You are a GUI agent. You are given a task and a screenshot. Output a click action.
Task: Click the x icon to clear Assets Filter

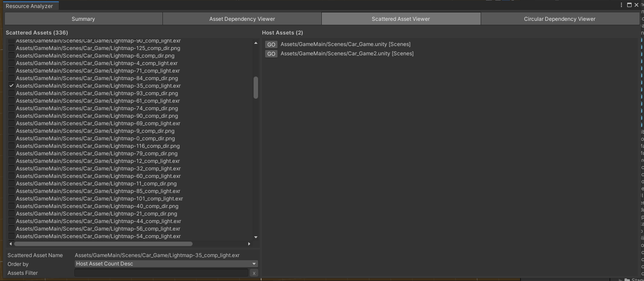pos(254,273)
